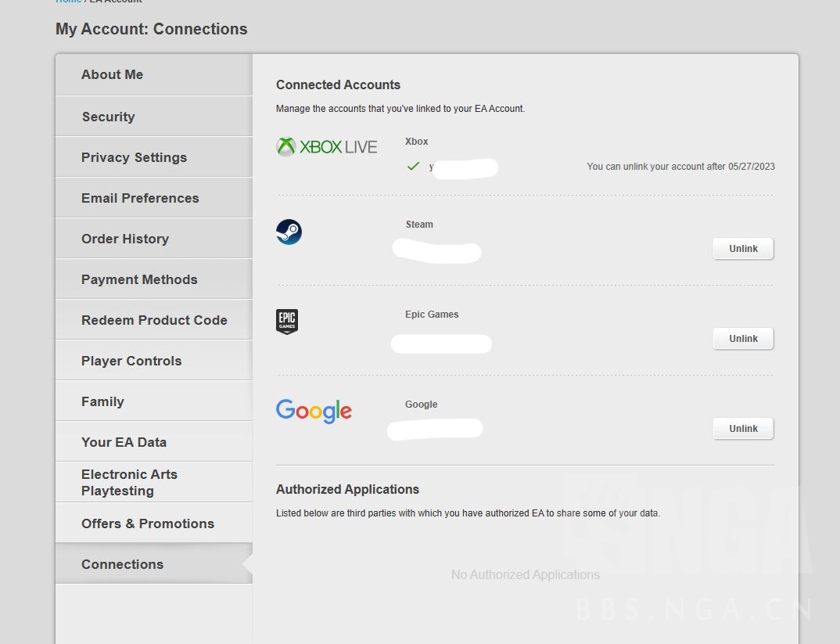Click the green Xbox linked checkmark

[413, 166]
